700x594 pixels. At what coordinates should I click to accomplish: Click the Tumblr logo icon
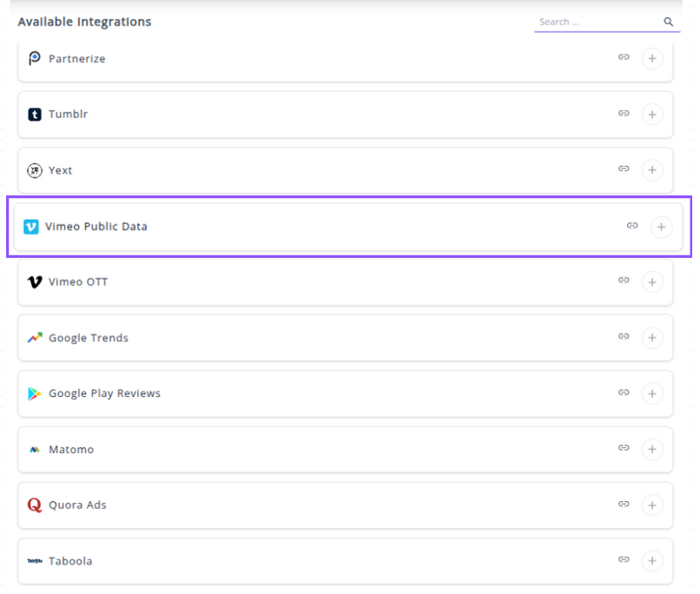click(x=35, y=115)
